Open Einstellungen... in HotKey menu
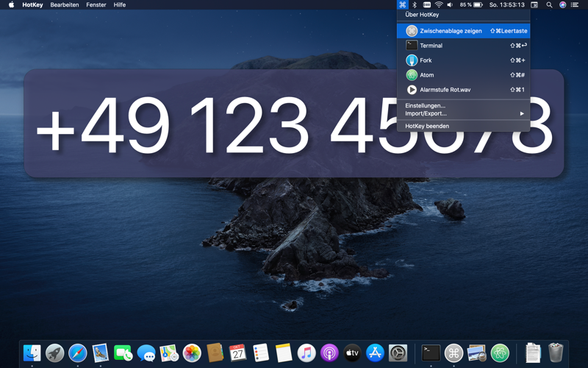The width and height of the screenshot is (588, 368). point(463,105)
